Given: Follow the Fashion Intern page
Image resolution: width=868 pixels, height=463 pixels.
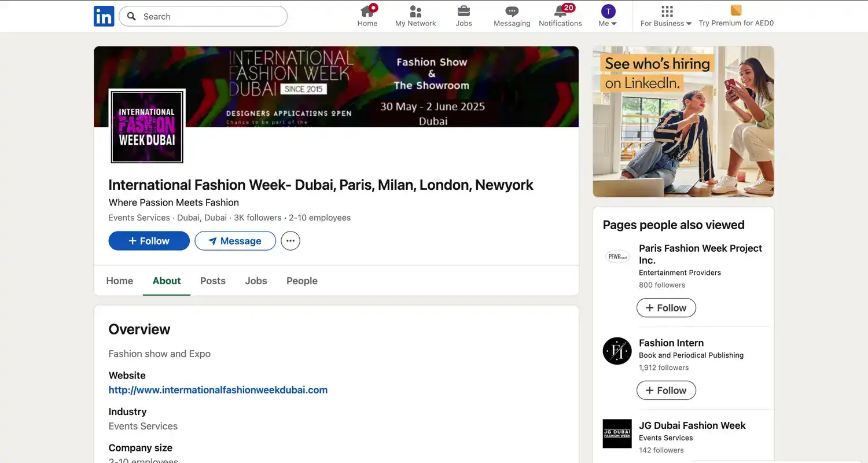Looking at the screenshot, I should [x=666, y=390].
